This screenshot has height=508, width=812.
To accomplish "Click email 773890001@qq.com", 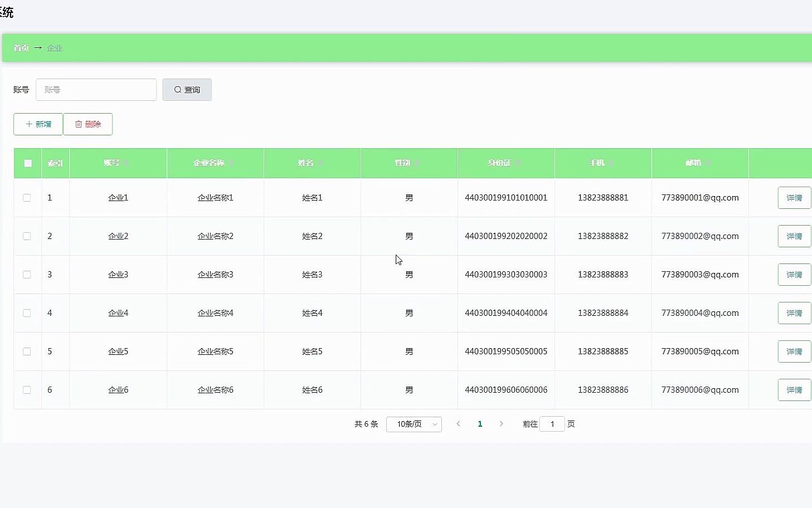I will (x=700, y=198).
